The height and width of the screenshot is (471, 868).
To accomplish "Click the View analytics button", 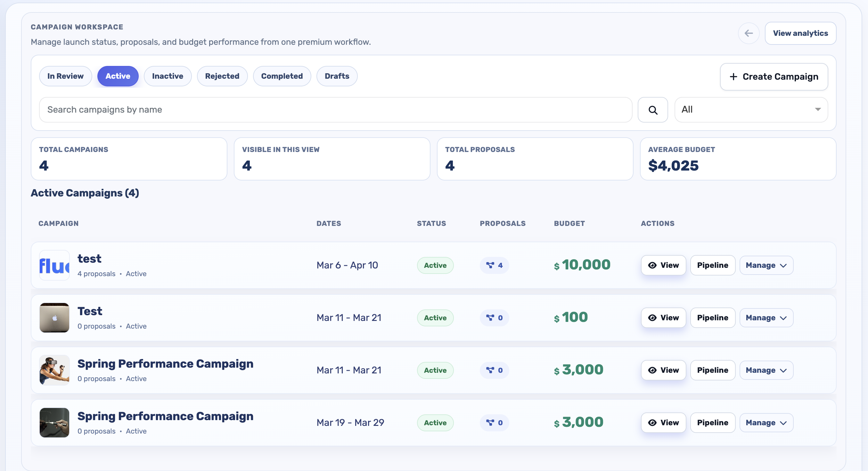I will click(801, 33).
